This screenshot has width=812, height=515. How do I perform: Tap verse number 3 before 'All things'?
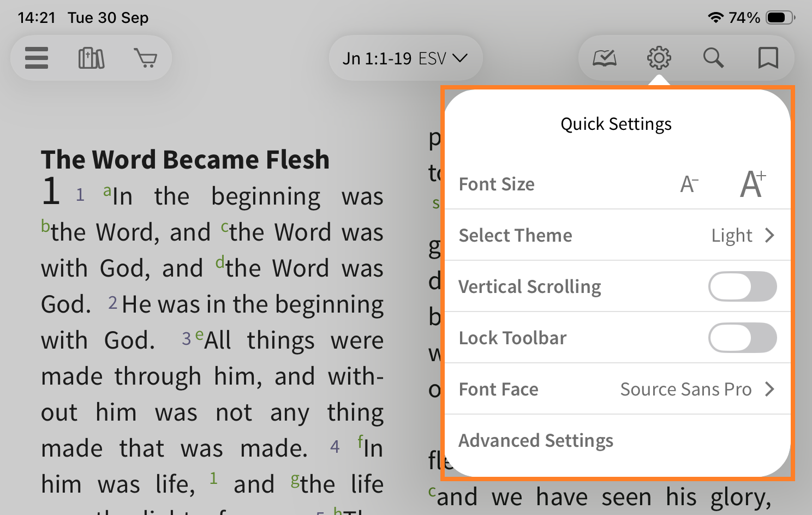pyautogui.click(x=186, y=339)
